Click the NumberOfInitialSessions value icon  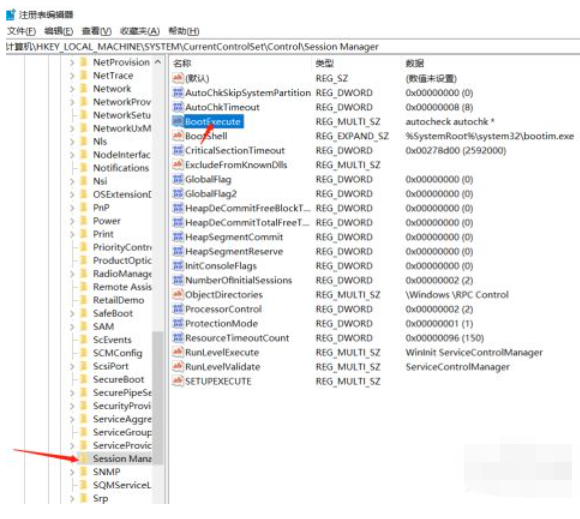pos(178,280)
